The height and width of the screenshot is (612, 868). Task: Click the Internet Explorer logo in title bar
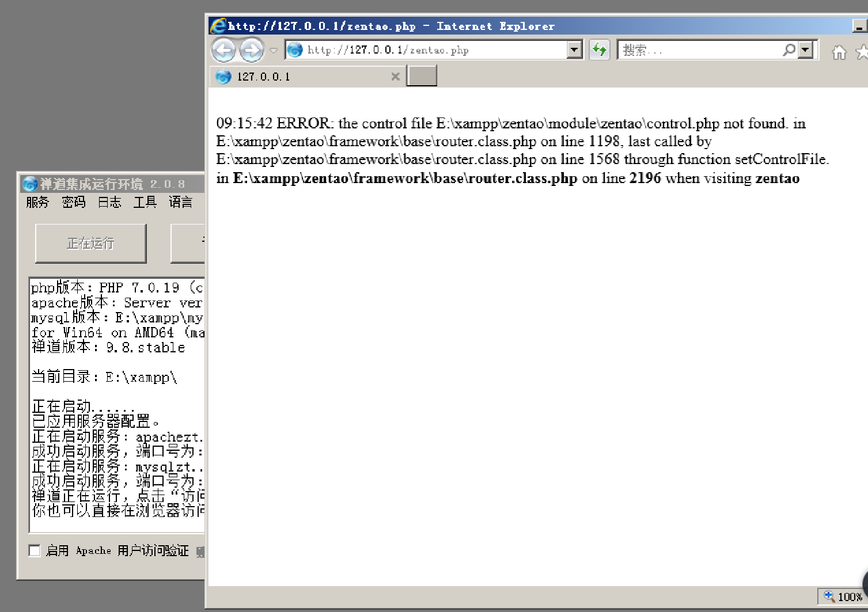point(219,26)
